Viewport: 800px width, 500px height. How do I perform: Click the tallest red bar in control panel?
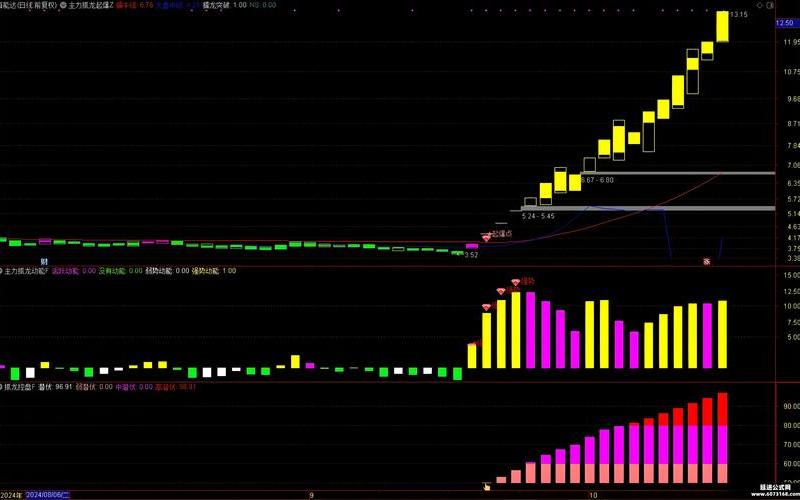[722, 408]
